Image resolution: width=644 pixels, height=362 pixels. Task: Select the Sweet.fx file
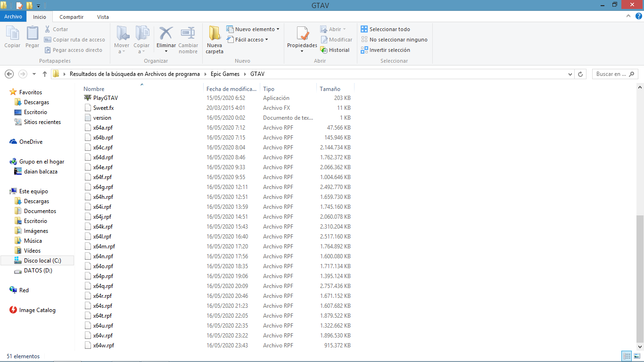coord(103,108)
